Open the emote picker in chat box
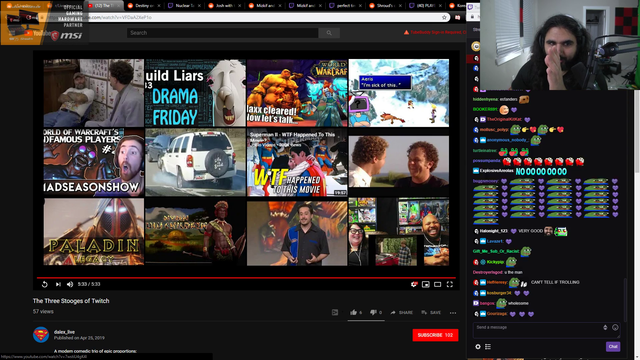Viewport: 640px width, 360px height. pyautogui.click(x=615, y=327)
